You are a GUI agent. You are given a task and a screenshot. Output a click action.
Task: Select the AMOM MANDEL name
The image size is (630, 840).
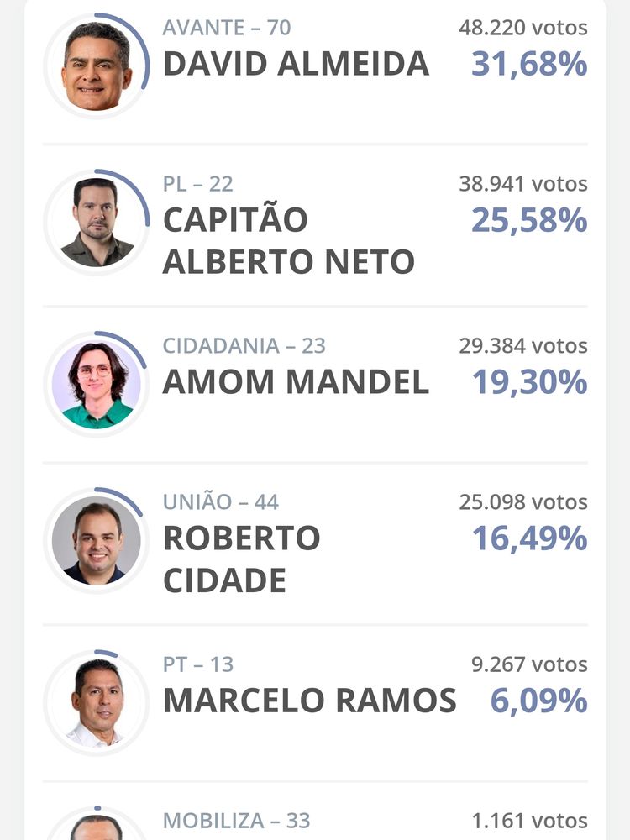pos(296,382)
